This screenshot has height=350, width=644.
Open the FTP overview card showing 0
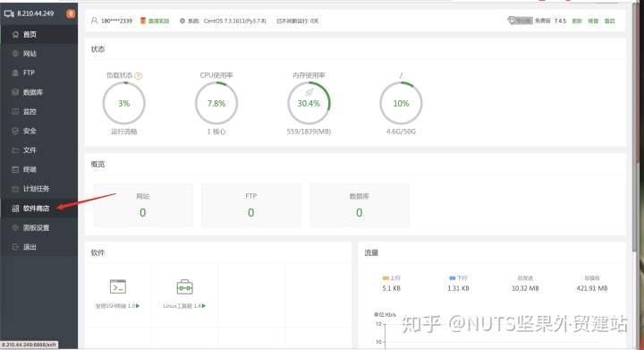point(251,205)
